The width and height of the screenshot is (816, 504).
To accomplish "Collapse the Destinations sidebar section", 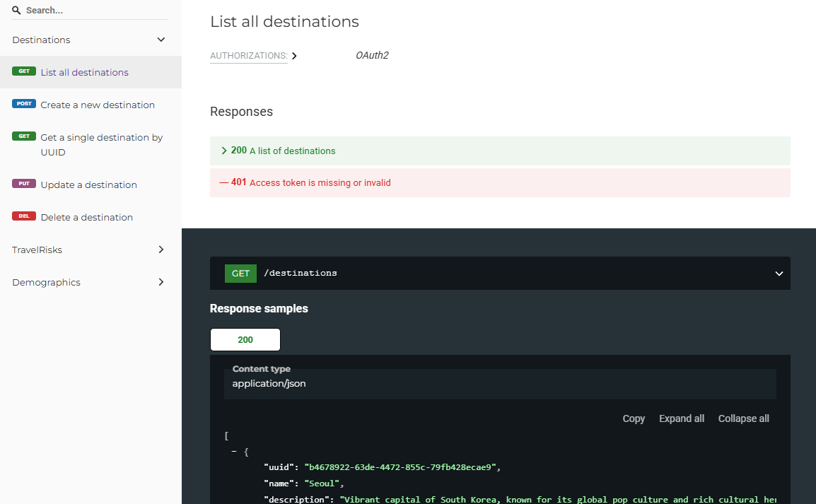I will 161,40.
